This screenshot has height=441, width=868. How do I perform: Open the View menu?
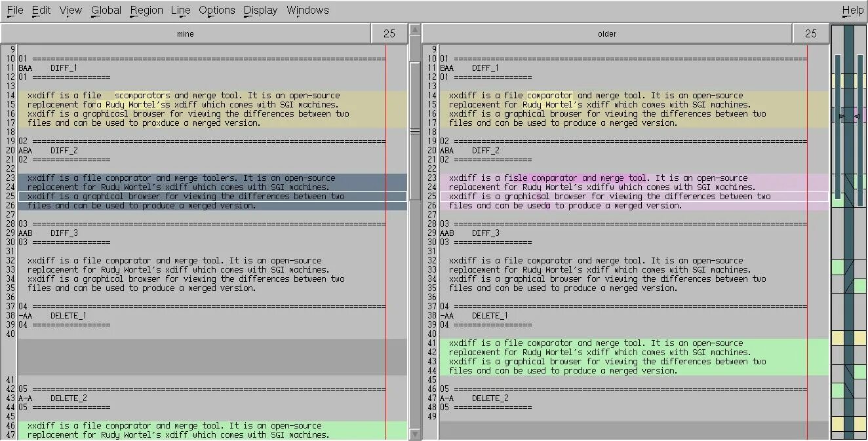71,10
